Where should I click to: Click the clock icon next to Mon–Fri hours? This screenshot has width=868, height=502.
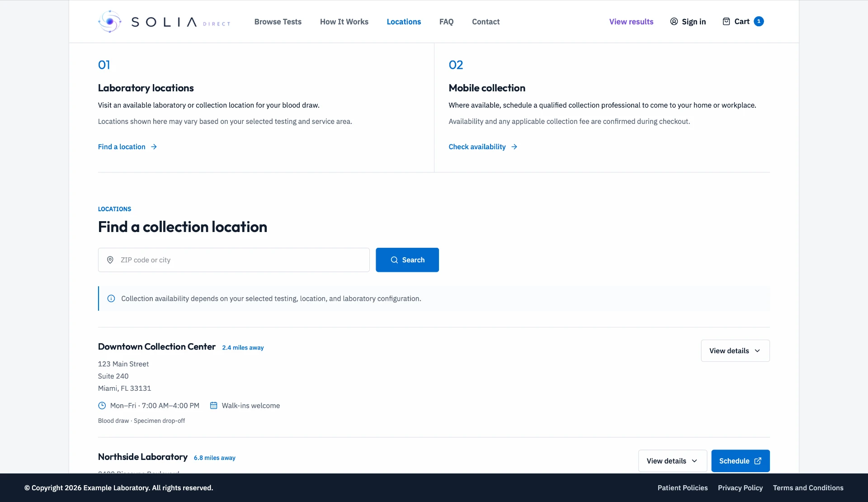pos(102,406)
